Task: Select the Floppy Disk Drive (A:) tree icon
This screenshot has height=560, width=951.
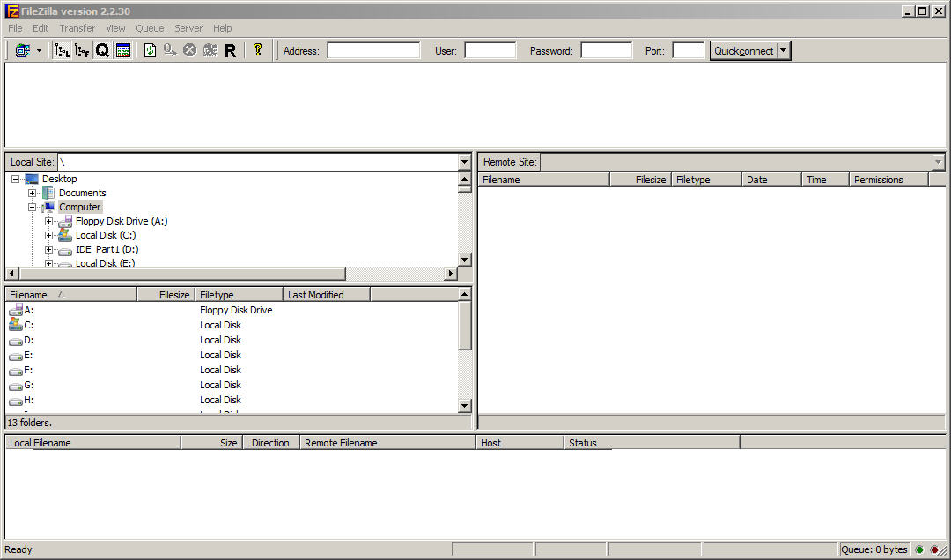Action: click(65, 222)
